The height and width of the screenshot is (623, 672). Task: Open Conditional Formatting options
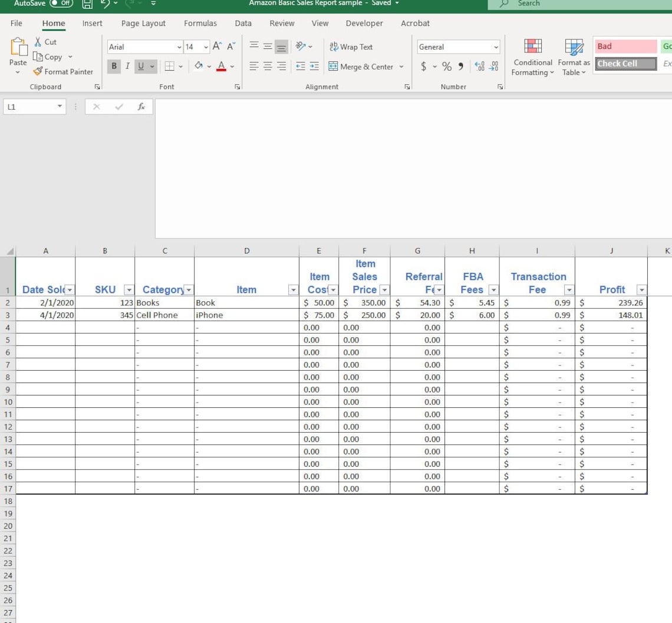pyautogui.click(x=532, y=57)
